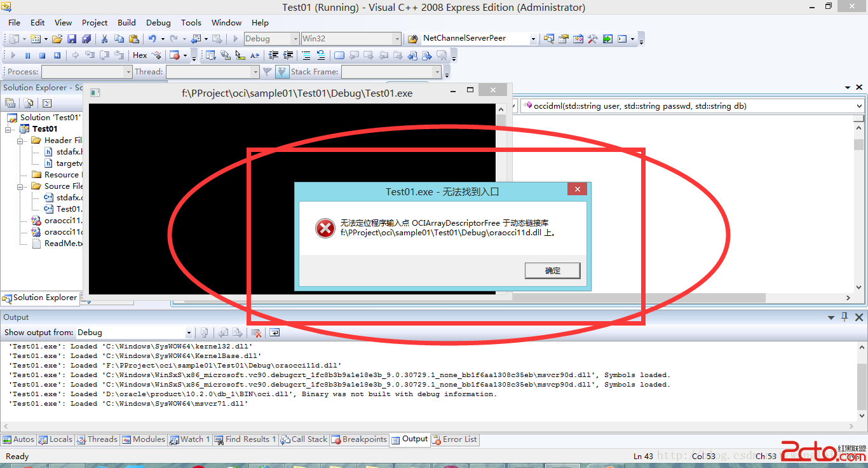The image size is (868, 468).
Task: Select the Solution Explorer bottom tab
Action: click(39, 298)
